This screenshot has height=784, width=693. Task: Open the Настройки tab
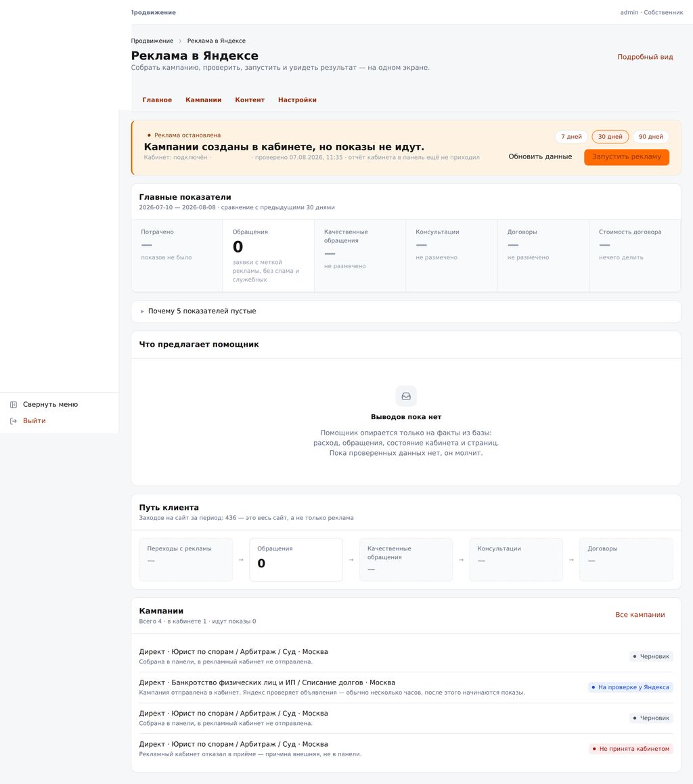click(297, 100)
